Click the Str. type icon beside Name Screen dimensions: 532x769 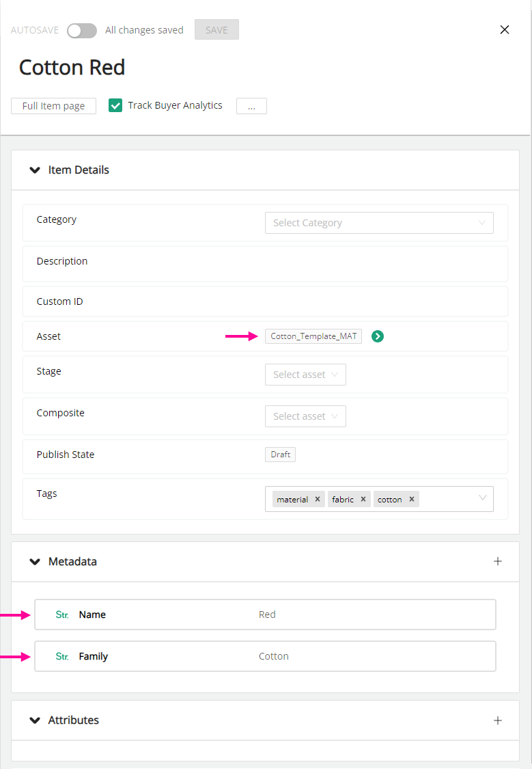61,615
